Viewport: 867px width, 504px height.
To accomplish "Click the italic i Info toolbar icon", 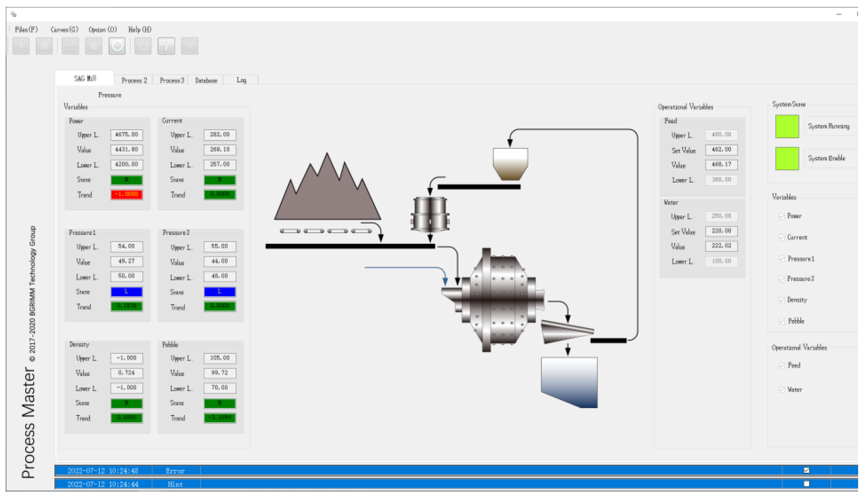I will point(166,46).
